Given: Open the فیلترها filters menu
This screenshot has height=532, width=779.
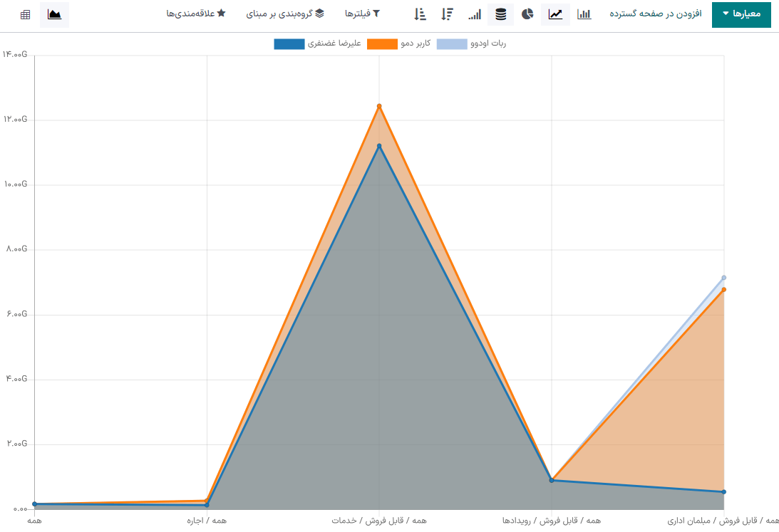Looking at the screenshot, I should [362, 14].
